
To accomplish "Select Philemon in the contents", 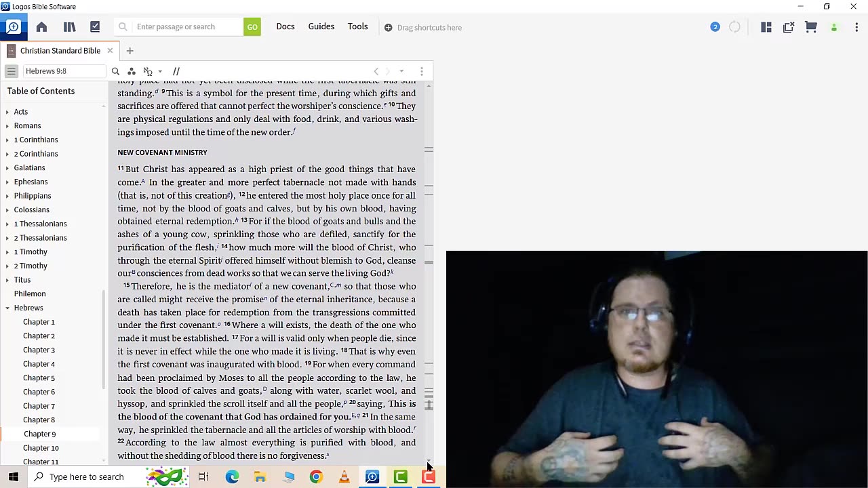I will [x=30, y=293].
